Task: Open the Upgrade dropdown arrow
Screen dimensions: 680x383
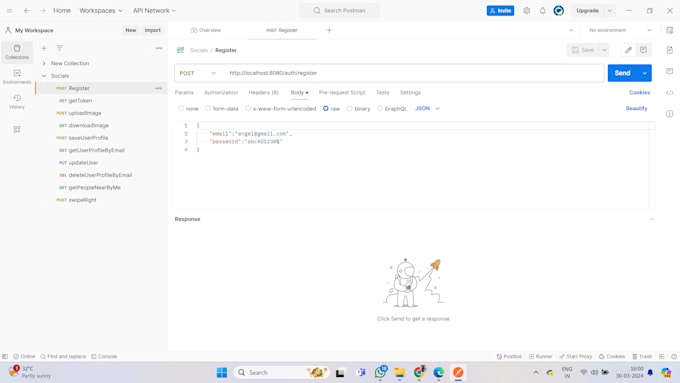Action: coord(609,10)
